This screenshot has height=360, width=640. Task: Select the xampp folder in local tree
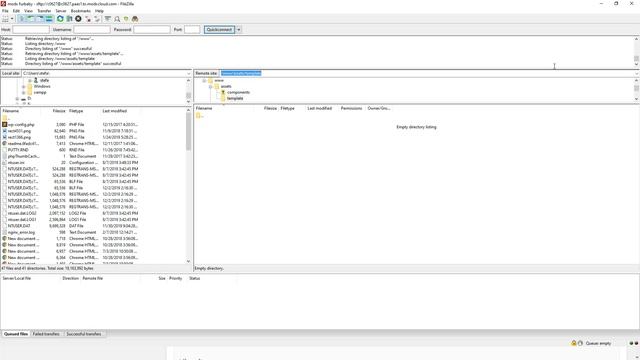[x=40, y=93]
